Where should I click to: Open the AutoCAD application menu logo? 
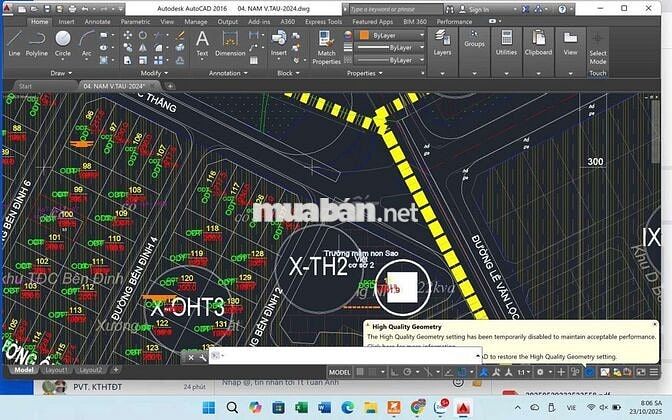point(7,9)
